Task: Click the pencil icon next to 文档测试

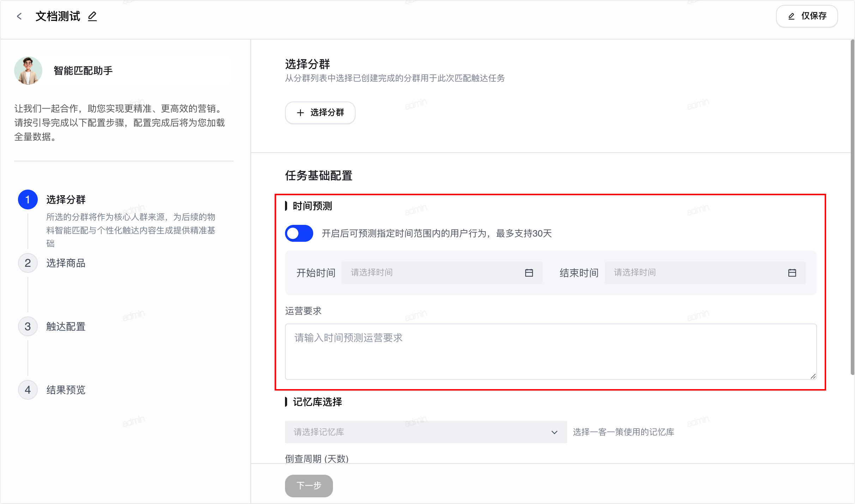Action: coord(92,16)
